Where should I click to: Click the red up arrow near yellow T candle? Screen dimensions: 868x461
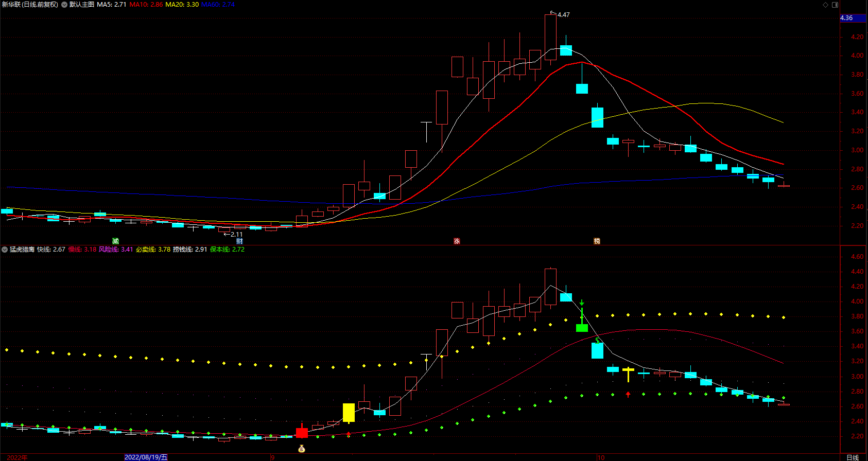click(628, 395)
